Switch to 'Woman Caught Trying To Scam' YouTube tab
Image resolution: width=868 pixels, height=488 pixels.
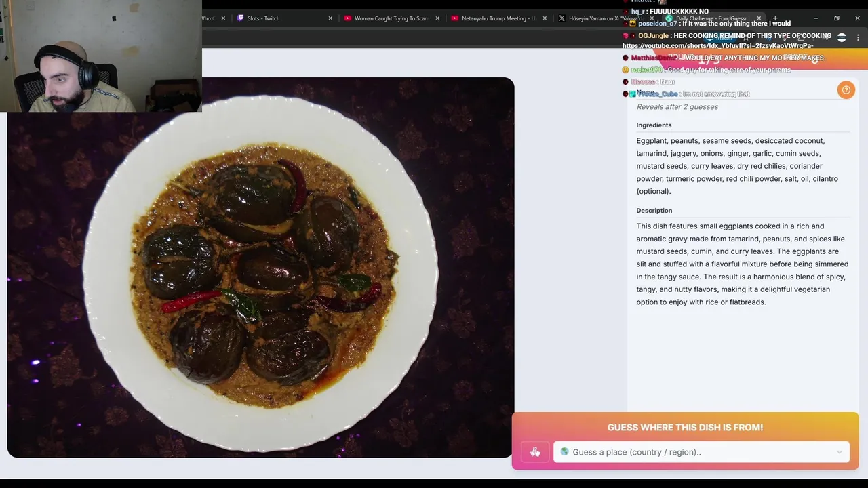coord(392,18)
